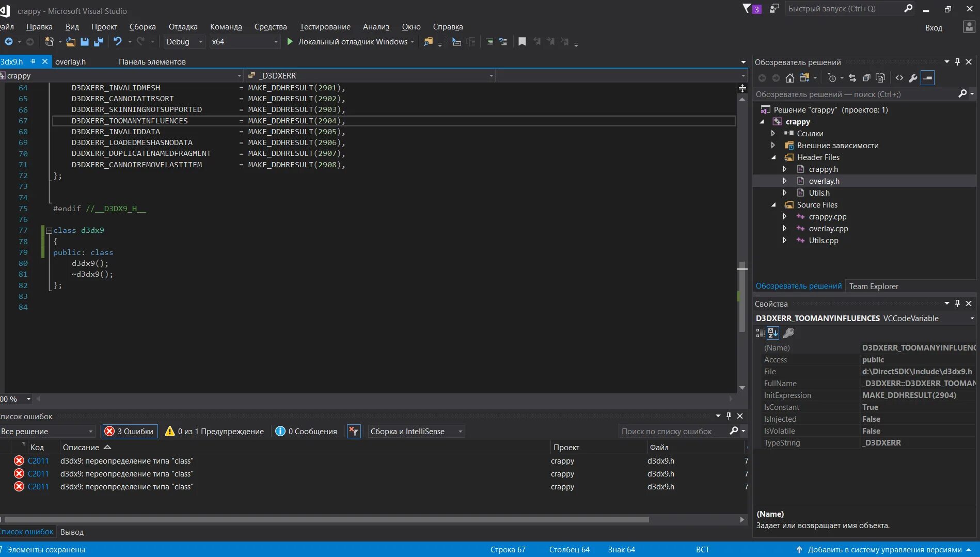Collapse the Header Files folder
This screenshot has height=557, width=980.
tap(773, 157)
